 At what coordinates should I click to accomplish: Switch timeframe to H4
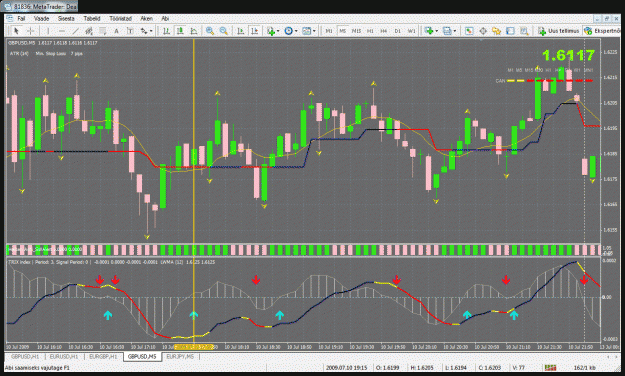click(x=383, y=31)
